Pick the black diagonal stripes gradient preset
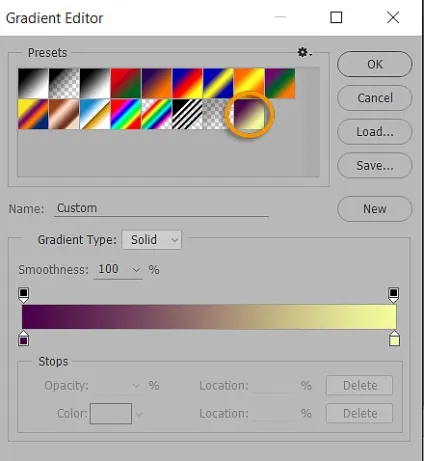 [x=187, y=114]
